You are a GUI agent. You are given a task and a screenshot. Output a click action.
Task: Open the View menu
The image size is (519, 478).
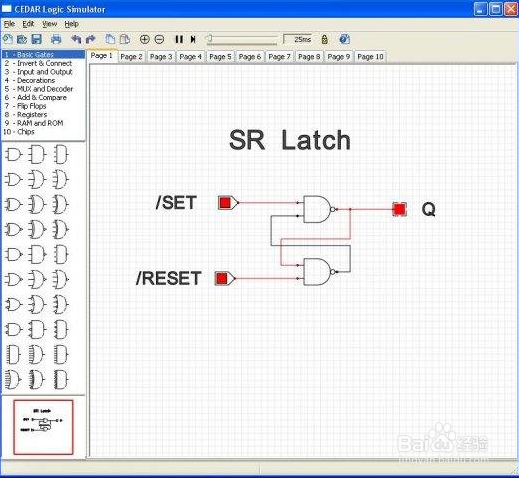pos(49,24)
